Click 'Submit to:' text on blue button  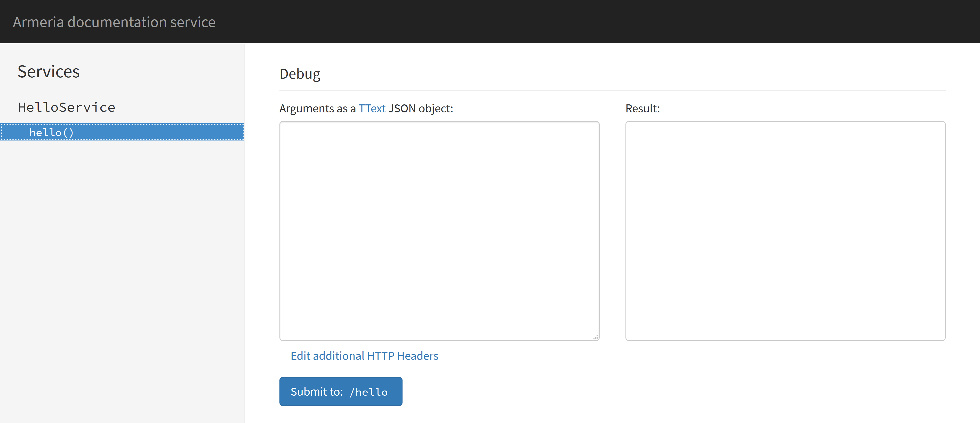317,392
